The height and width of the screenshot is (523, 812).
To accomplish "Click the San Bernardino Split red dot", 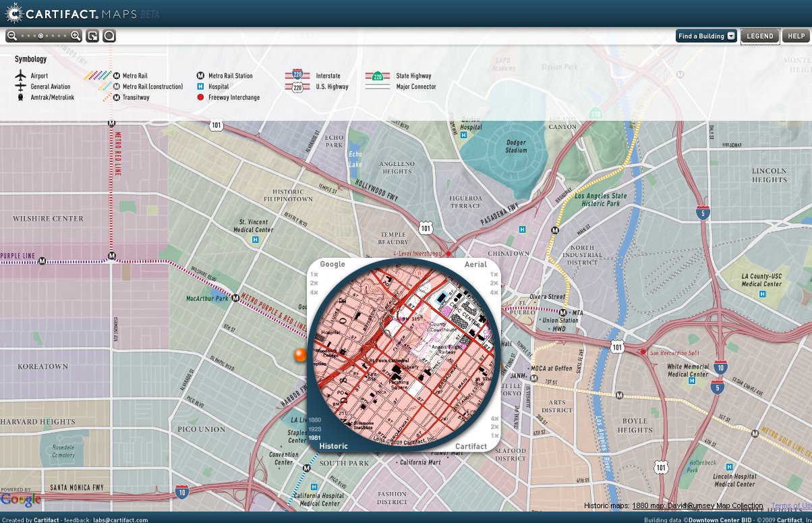I will (x=643, y=352).
